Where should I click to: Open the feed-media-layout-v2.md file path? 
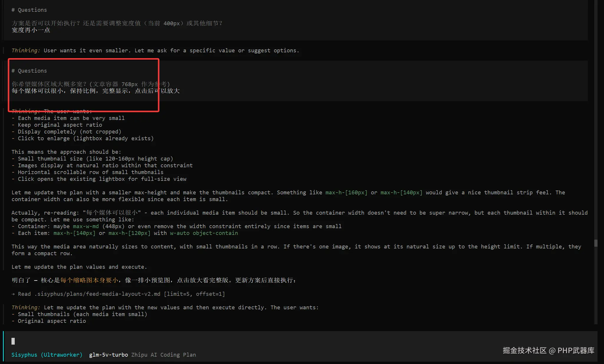pyautogui.click(x=97, y=294)
